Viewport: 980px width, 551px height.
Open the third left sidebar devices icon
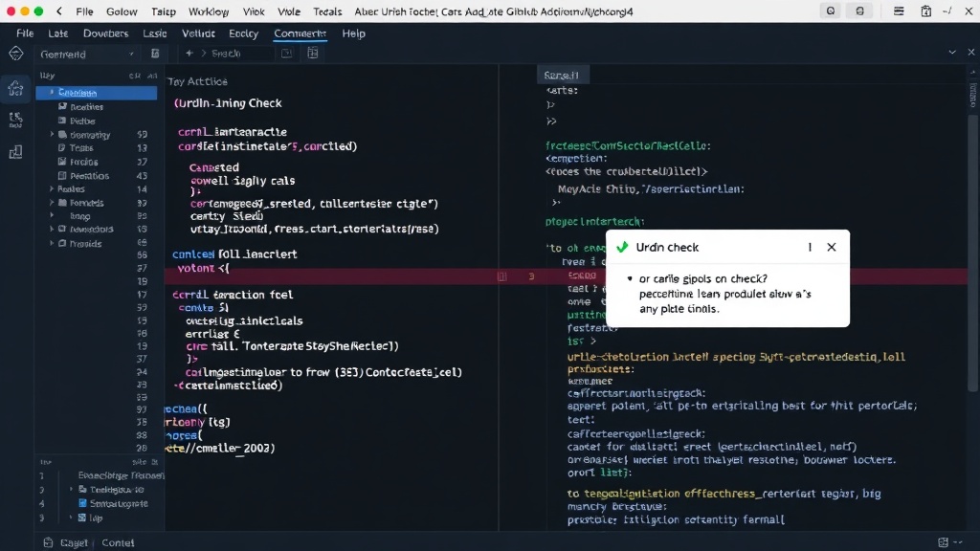coord(15,152)
